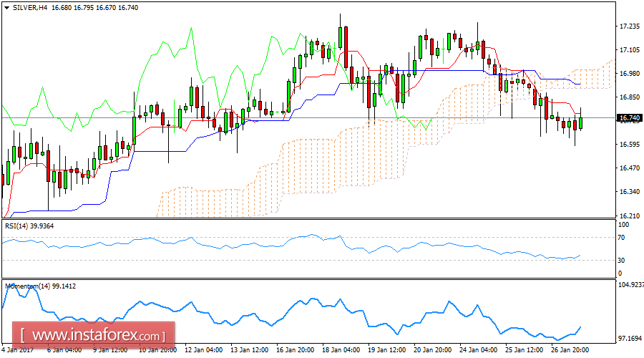Click the 16.340 price axis label
644x358 pixels.
pyautogui.click(x=630, y=192)
